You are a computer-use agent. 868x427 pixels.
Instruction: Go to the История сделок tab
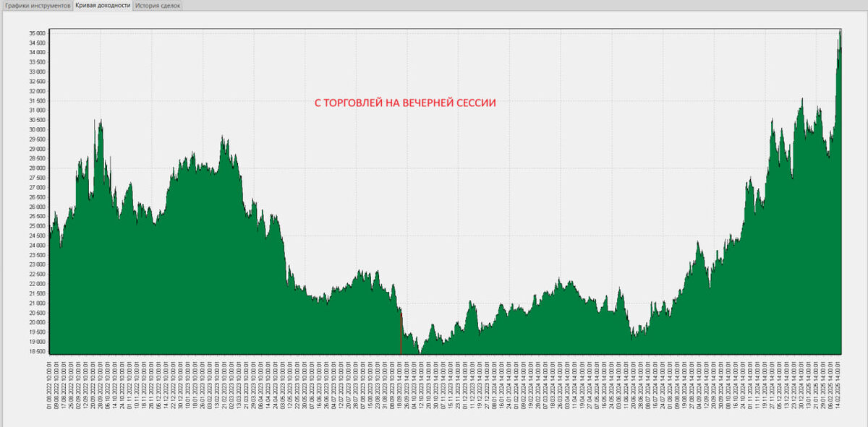point(158,5)
